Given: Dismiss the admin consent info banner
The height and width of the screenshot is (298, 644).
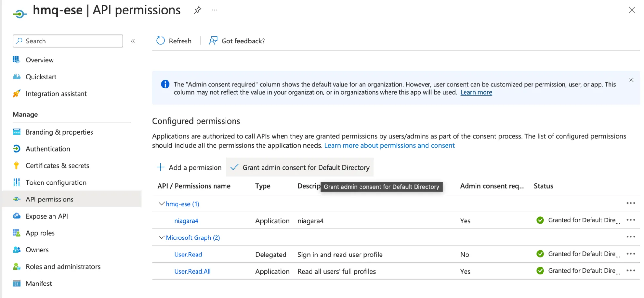Looking at the screenshot, I should (x=631, y=80).
